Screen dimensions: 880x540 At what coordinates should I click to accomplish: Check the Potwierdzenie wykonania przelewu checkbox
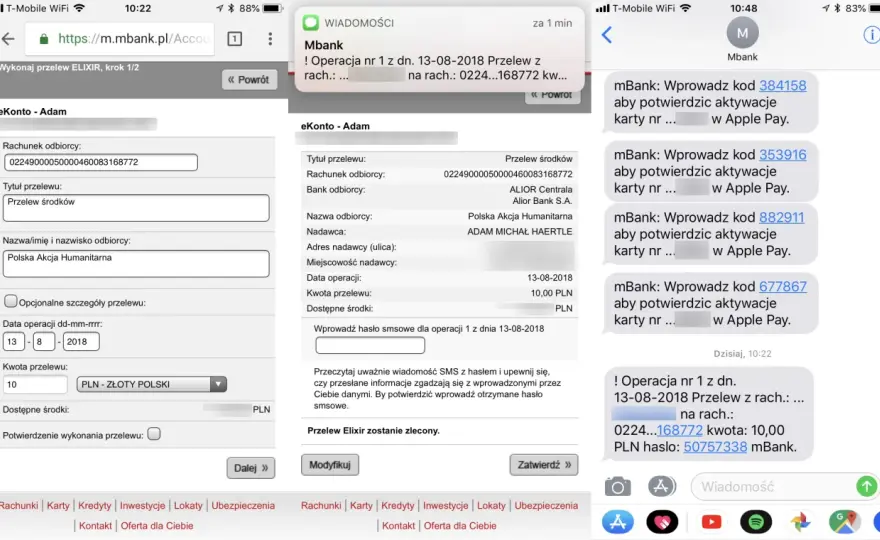coord(154,434)
